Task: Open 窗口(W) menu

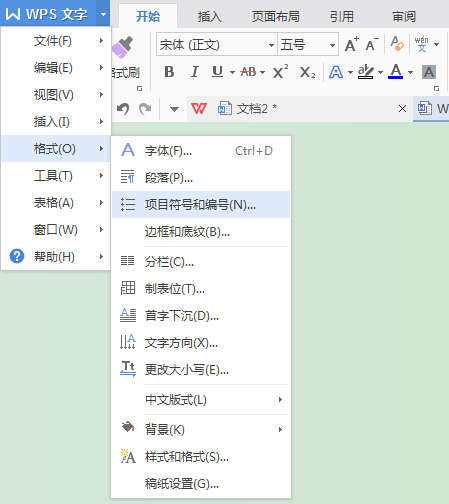Action: coord(56,230)
